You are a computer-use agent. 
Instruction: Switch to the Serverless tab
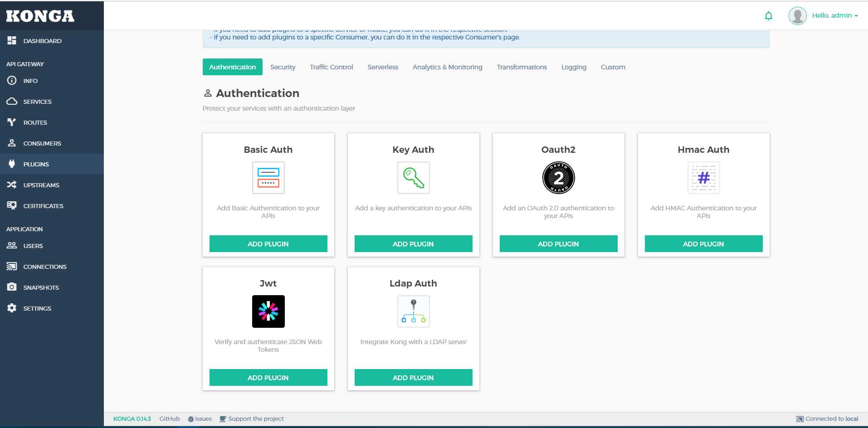(x=383, y=67)
